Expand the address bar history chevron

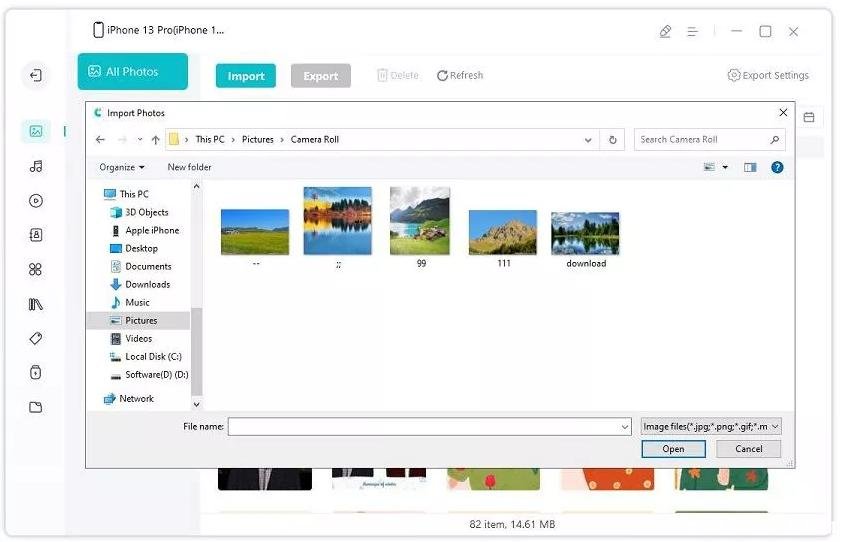tap(588, 140)
